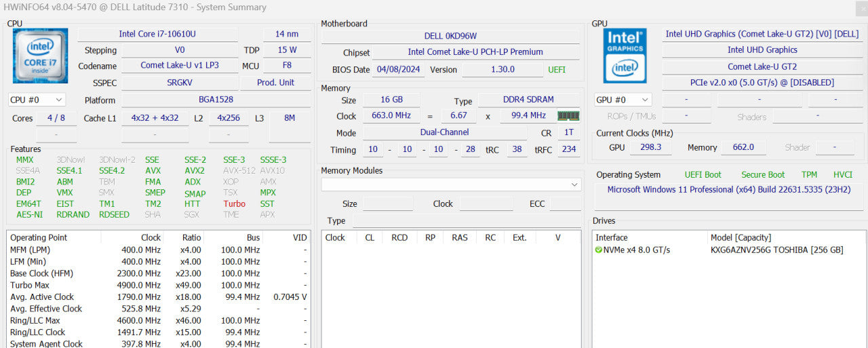Image resolution: width=868 pixels, height=348 pixels.
Task: Click the Operating Point column header
Action: pyautogui.click(x=54, y=237)
